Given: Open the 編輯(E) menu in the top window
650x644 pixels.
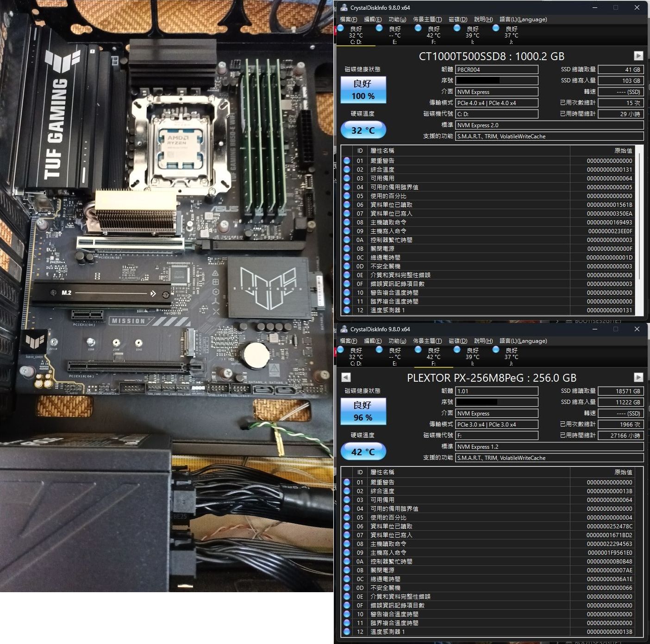Looking at the screenshot, I should (x=373, y=19).
